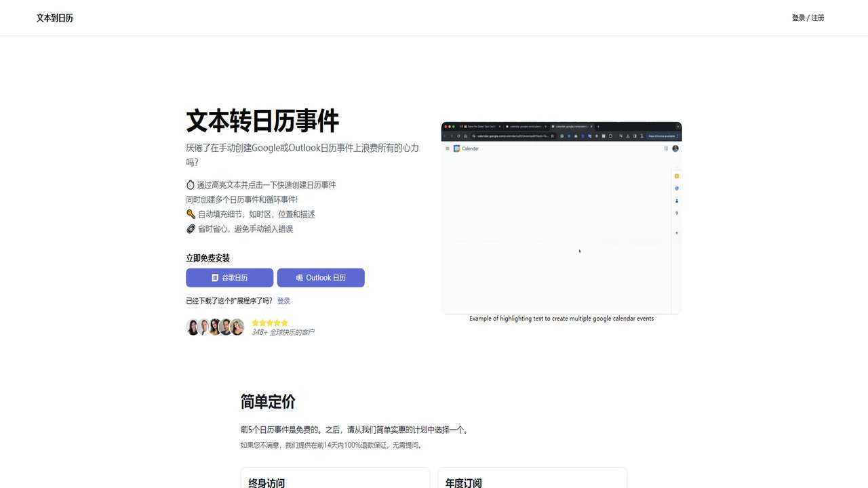
Task: Click the Maps pin icon in demo side panel
Action: click(677, 213)
